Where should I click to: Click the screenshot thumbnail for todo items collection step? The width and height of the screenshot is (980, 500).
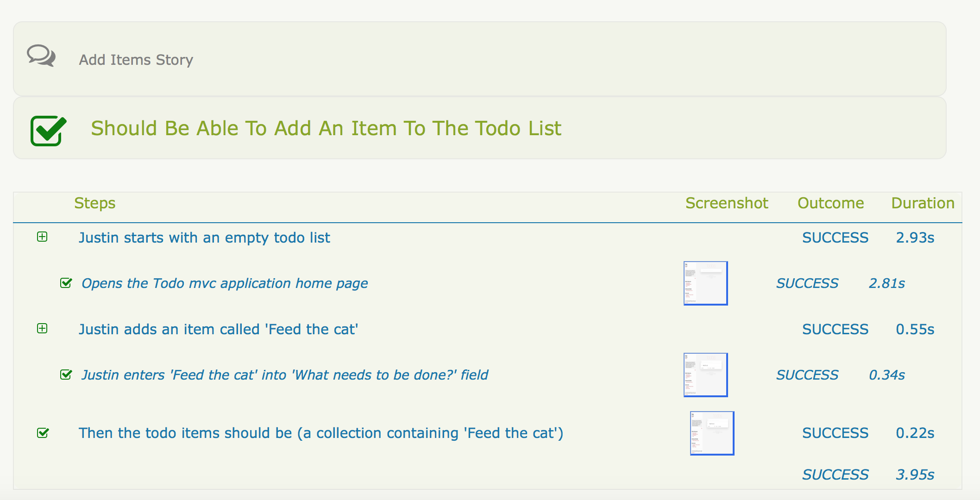pyautogui.click(x=710, y=432)
